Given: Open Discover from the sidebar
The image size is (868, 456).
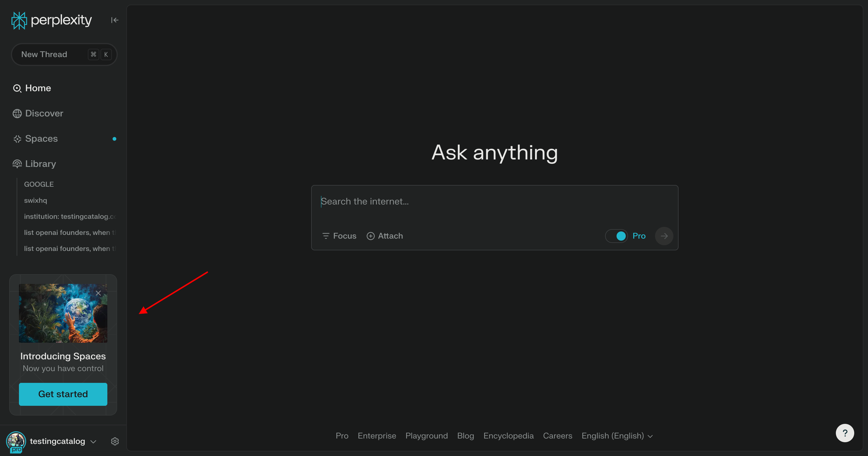Looking at the screenshot, I should [x=44, y=113].
